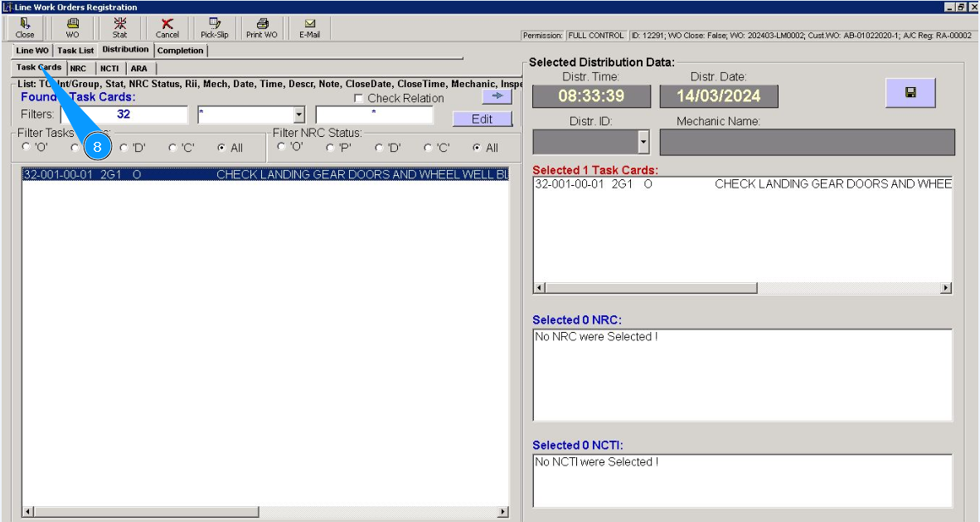Select 'C' in Filter Tasks status
The image size is (980, 522).
pos(172,148)
